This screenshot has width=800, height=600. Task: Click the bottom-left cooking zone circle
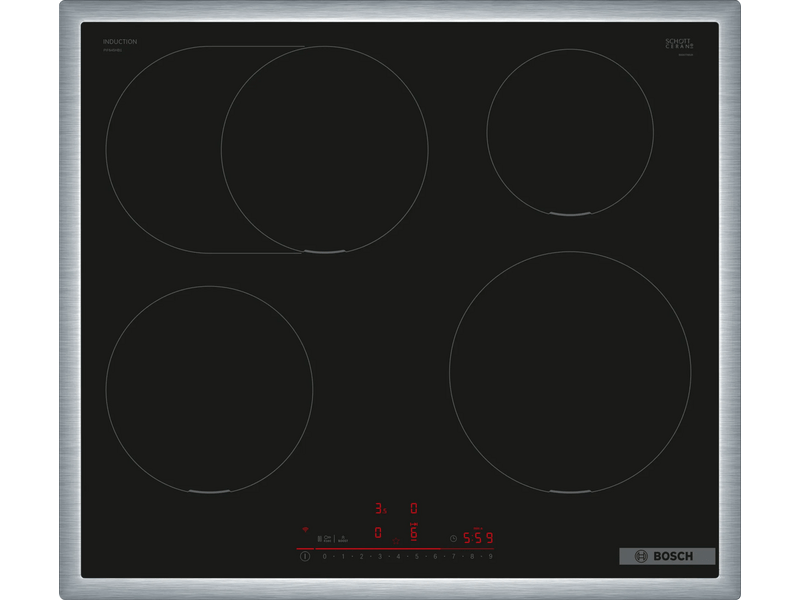point(209,389)
